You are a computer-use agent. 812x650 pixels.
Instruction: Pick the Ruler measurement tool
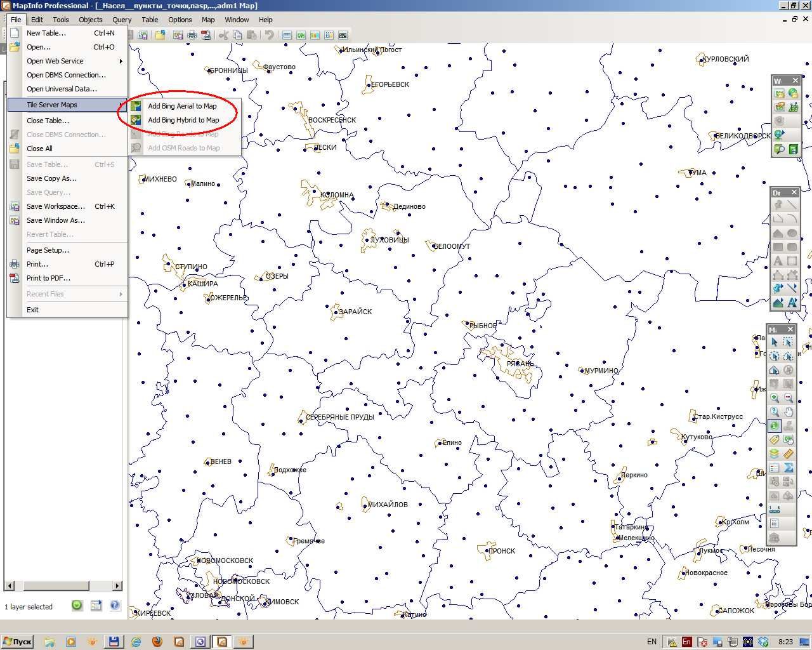789,454
